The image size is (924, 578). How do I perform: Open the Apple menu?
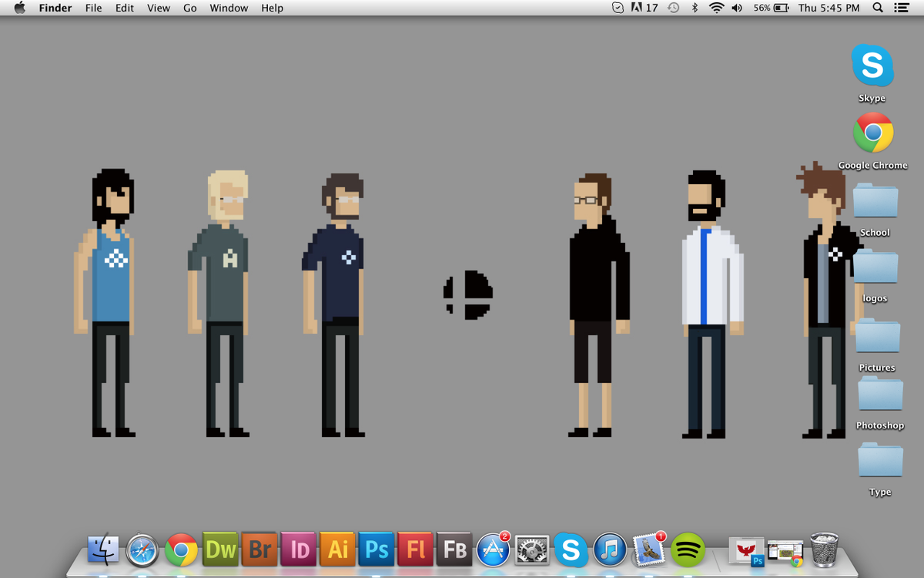tap(19, 8)
